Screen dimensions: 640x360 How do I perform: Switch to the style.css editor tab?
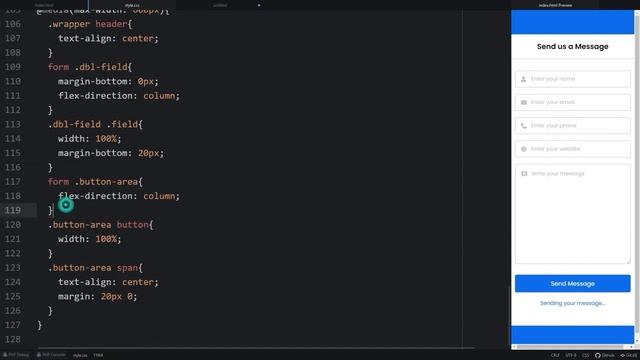[132, 5]
